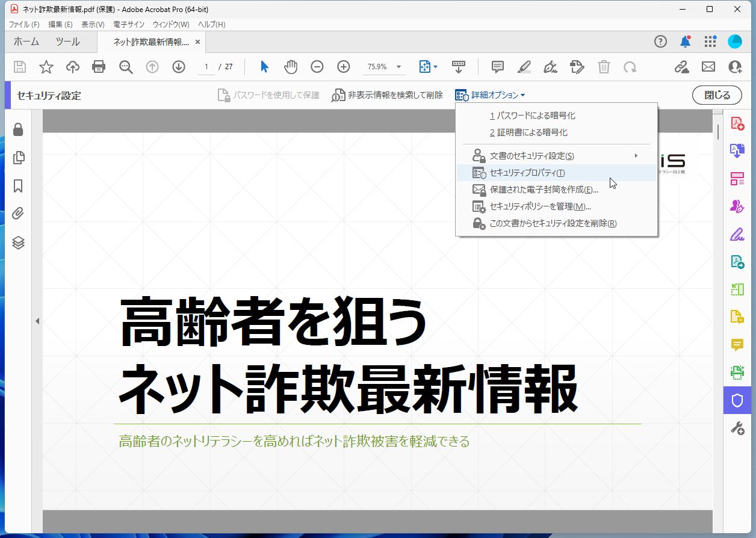
Task: Open the Bookmarks panel
Action: pos(18,186)
